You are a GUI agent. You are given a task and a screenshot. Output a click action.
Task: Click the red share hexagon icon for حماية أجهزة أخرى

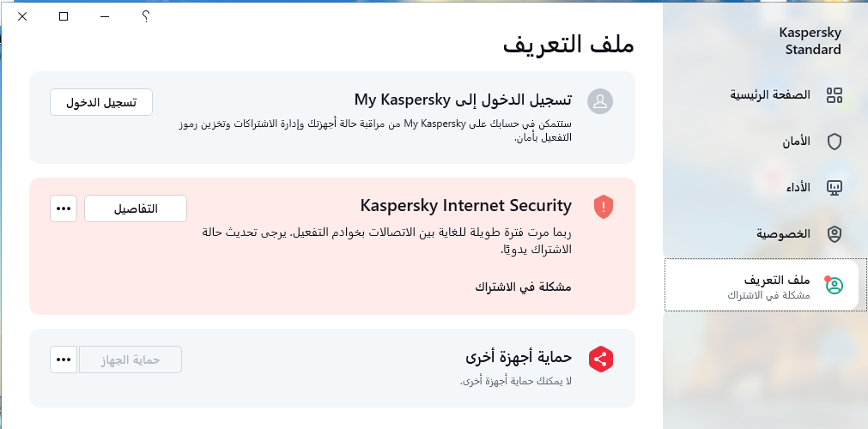[601, 360]
